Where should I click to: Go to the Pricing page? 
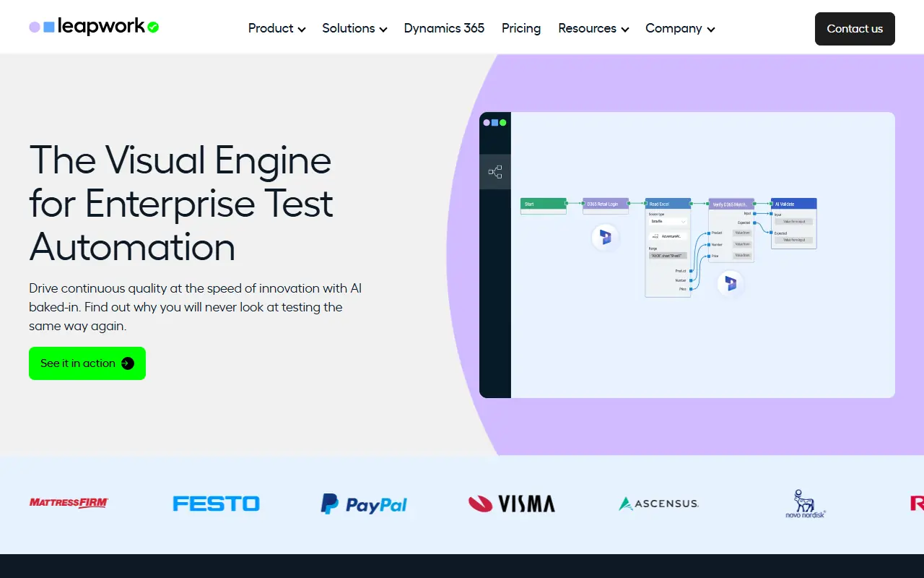[521, 28]
